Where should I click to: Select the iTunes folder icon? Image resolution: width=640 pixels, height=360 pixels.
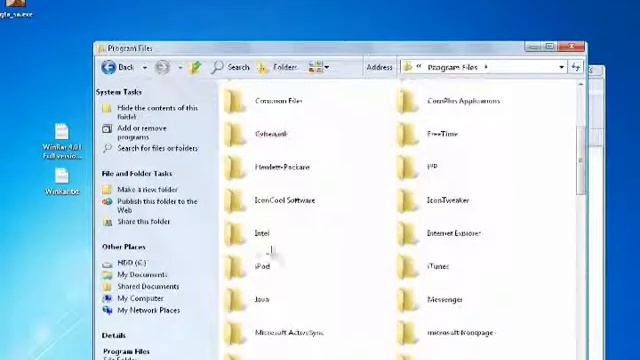tap(407, 266)
